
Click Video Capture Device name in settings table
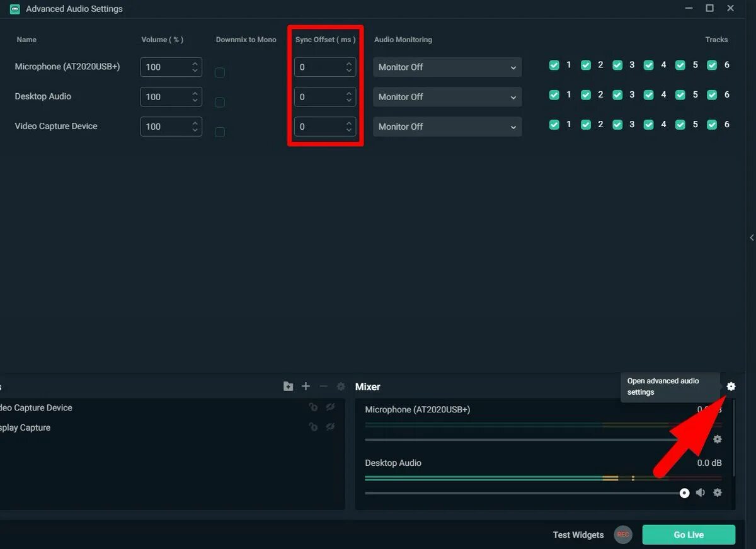point(56,126)
